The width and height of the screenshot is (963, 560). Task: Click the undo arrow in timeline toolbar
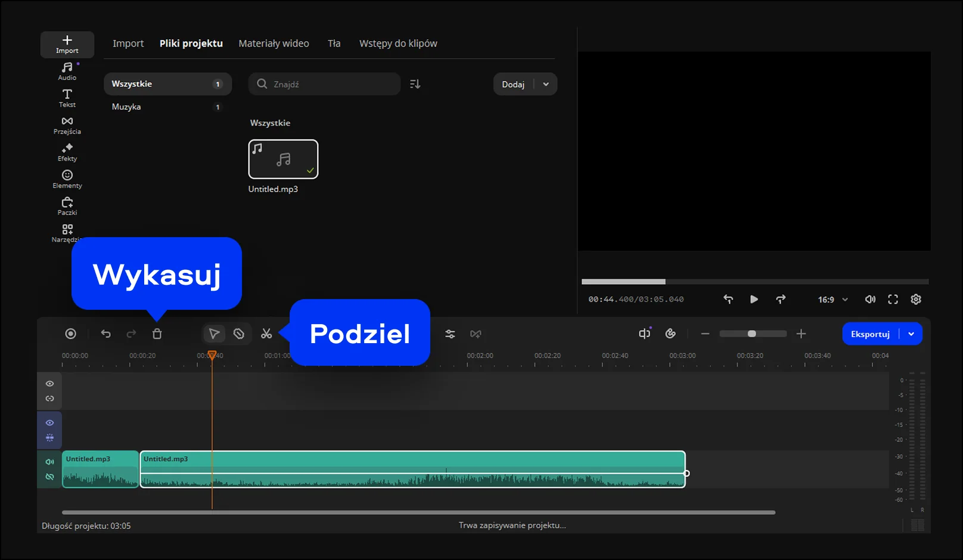click(106, 334)
